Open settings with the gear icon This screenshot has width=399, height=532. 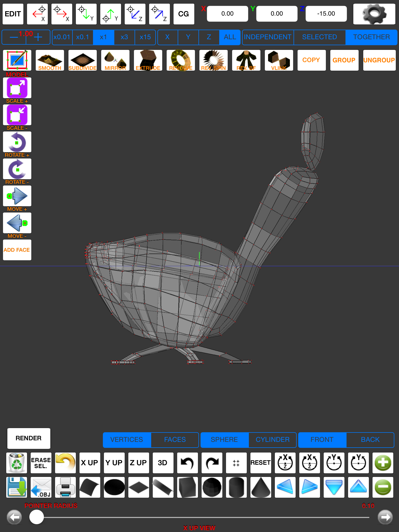[374, 14]
